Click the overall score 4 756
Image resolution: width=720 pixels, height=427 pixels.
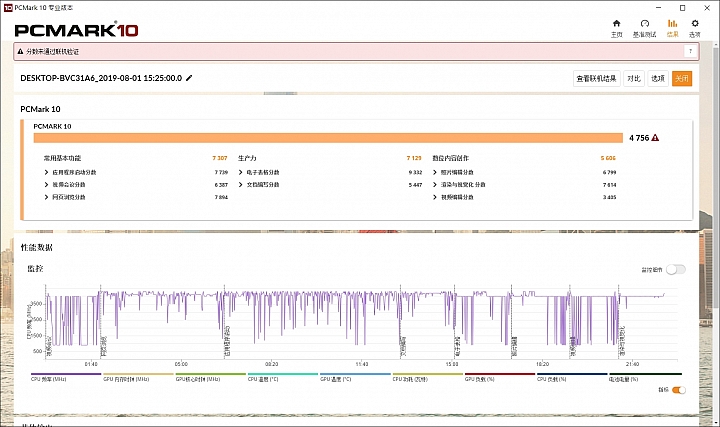click(639, 138)
